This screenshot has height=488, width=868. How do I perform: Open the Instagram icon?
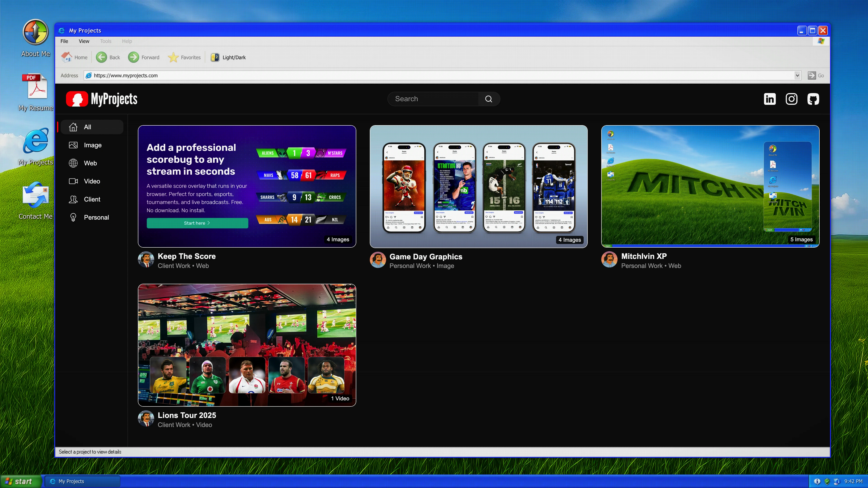click(x=792, y=99)
